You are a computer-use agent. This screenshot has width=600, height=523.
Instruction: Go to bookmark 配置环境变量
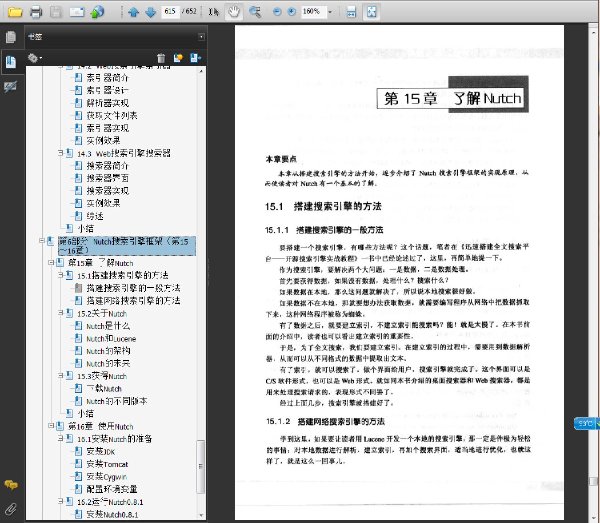coord(111,489)
